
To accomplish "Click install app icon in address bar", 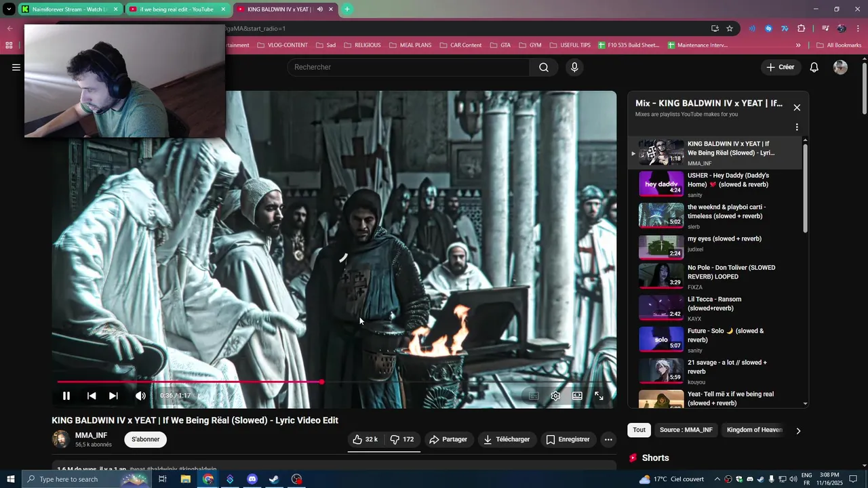I will point(715,28).
